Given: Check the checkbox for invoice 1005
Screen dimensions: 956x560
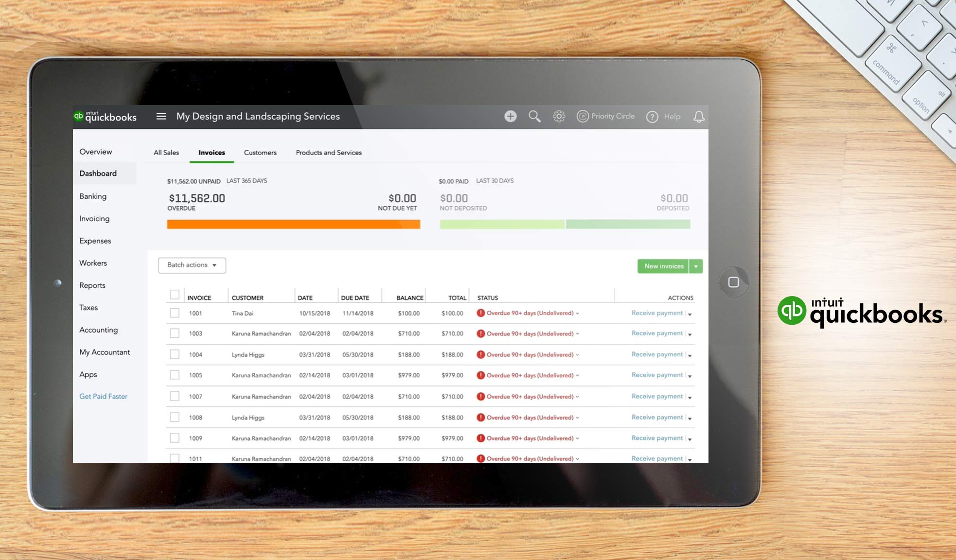Looking at the screenshot, I should pos(175,375).
